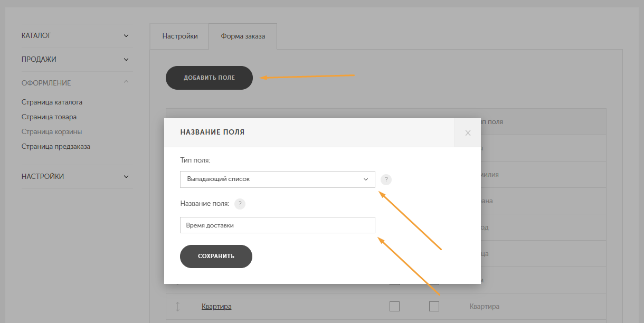Focus the Время доставки input field
Viewport: 644px width, 323px height.
[278, 225]
